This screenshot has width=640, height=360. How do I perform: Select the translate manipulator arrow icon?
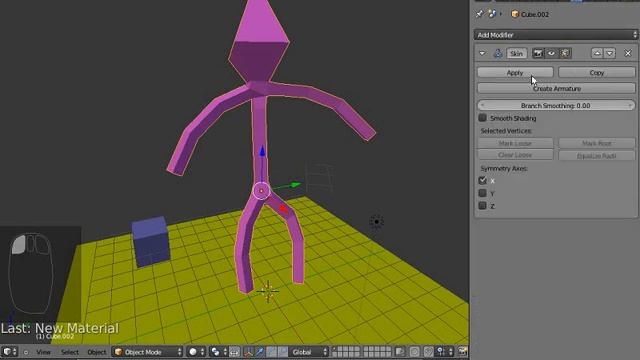[x=260, y=352]
